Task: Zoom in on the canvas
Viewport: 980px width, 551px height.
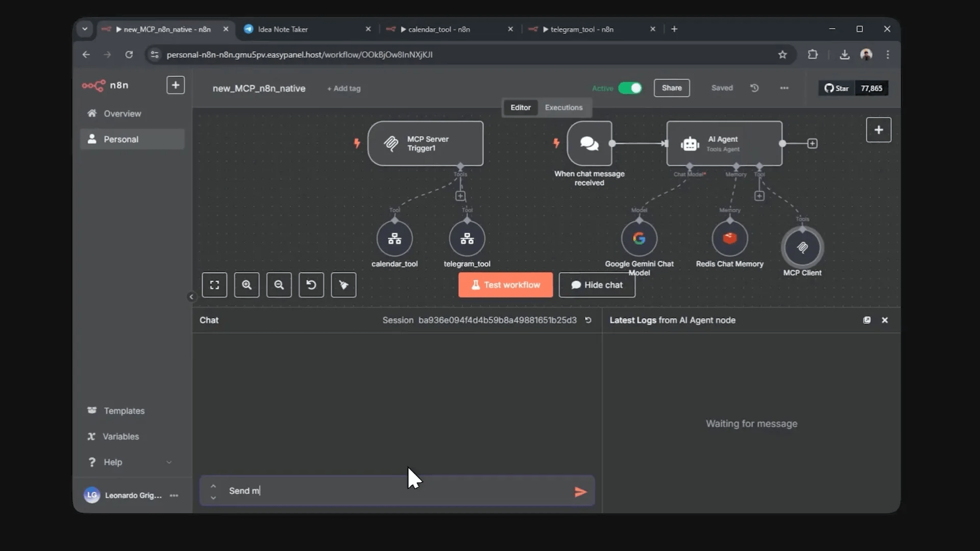Action: pos(247,285)
